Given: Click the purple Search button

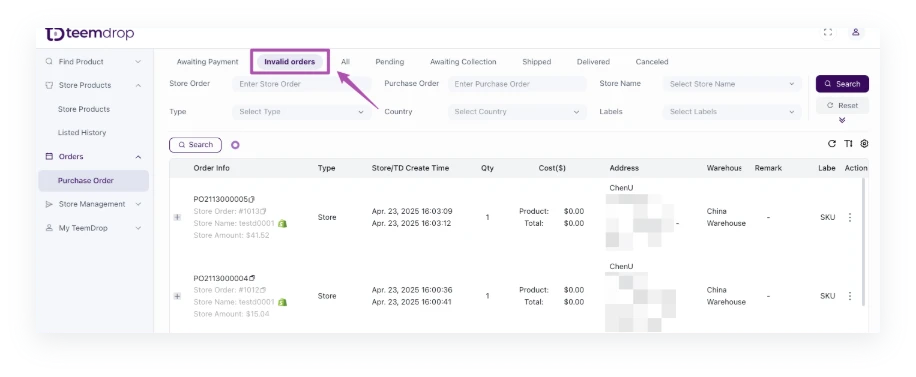Looking at the screenshot, I should click(x=842, y=84).
